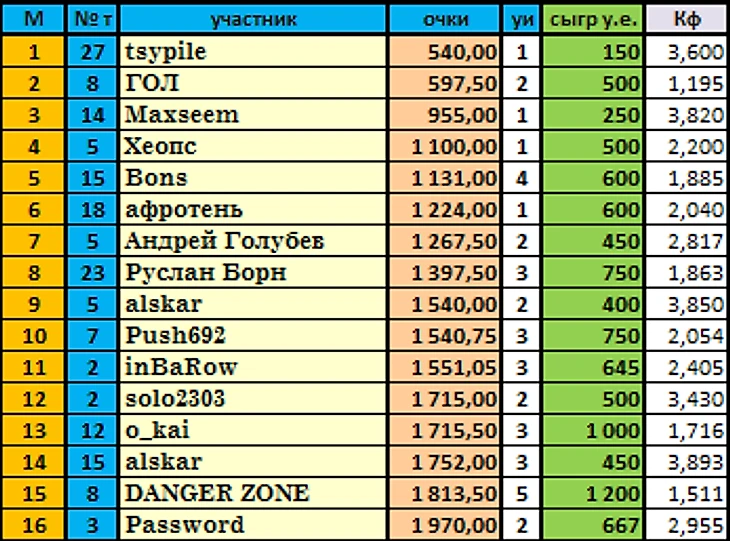Select the 'inBaRow' participant cell

[254, 366]
